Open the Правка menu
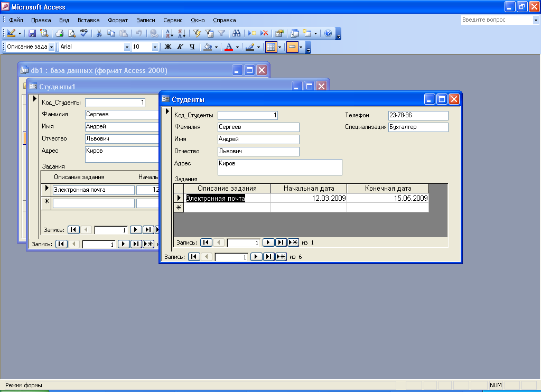The width and height of the screenshot is (541, 392). pyautogui.click(x=41, y=20)
